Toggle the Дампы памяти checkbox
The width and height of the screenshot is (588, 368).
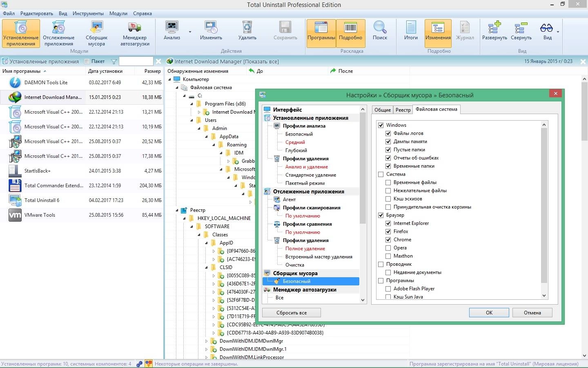pyautogui.click(x=388, y=141)
